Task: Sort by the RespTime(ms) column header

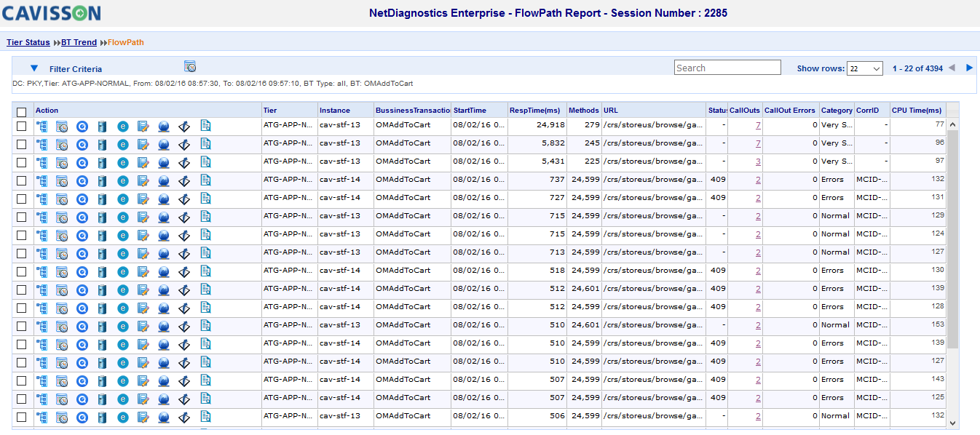Action: click(x=535, y=111)
